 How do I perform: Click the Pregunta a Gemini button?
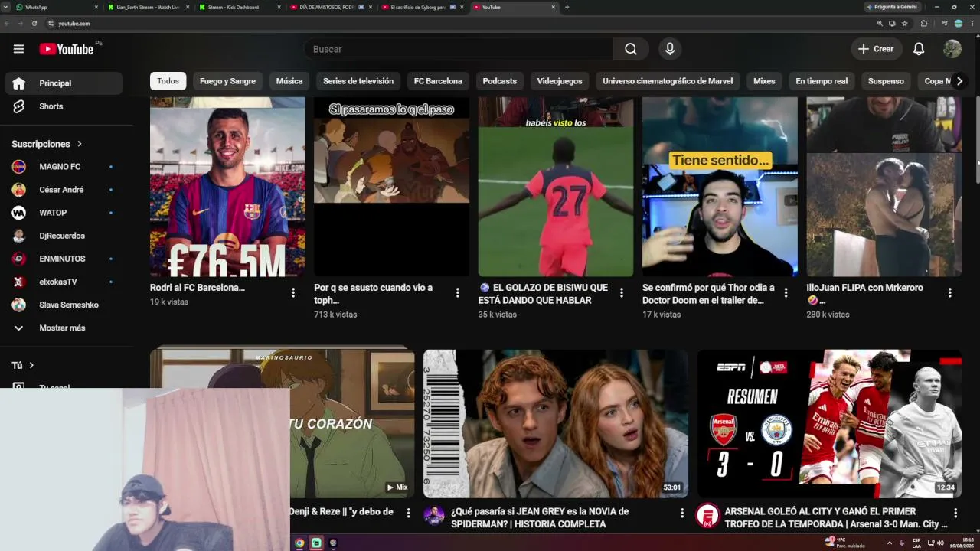pyautogui.click(x=892, y=7)
